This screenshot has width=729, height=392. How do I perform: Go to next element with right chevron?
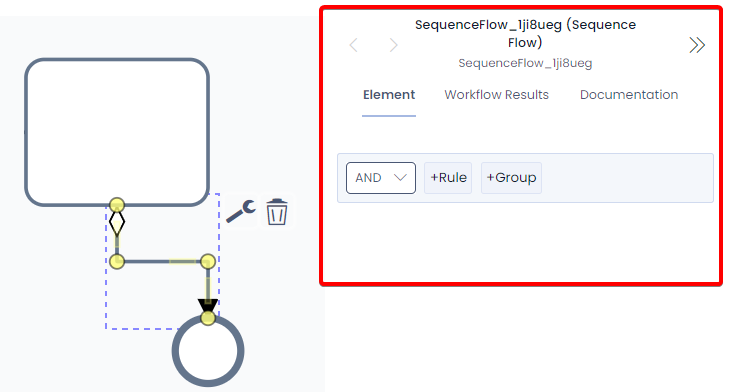coord(393,45)
